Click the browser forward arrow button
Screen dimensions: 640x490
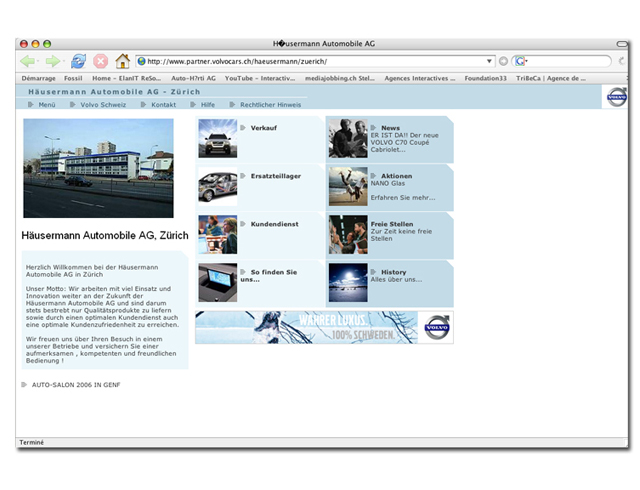[x=52, y=61]
